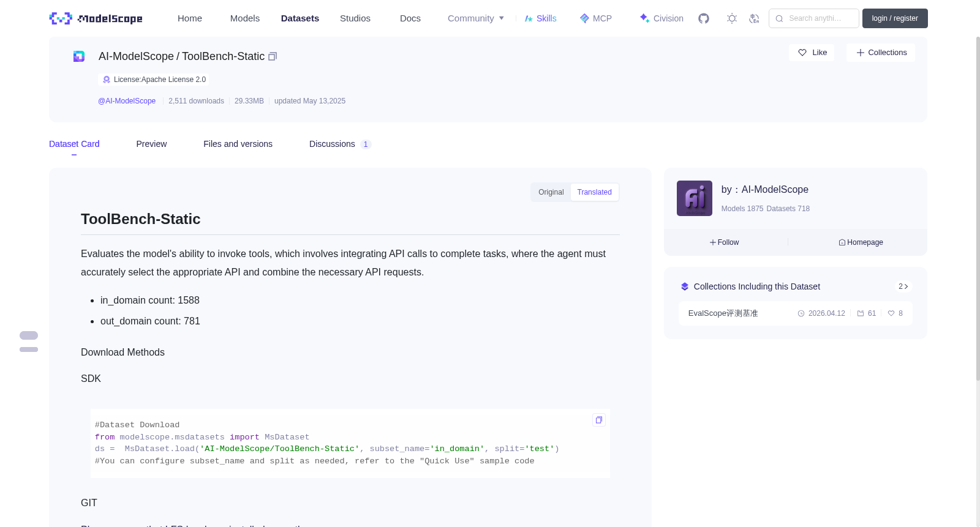This screenshot has width=980, height=527.
Task: Click the dataset avatar icon beside the title
Action: [79, 56]
